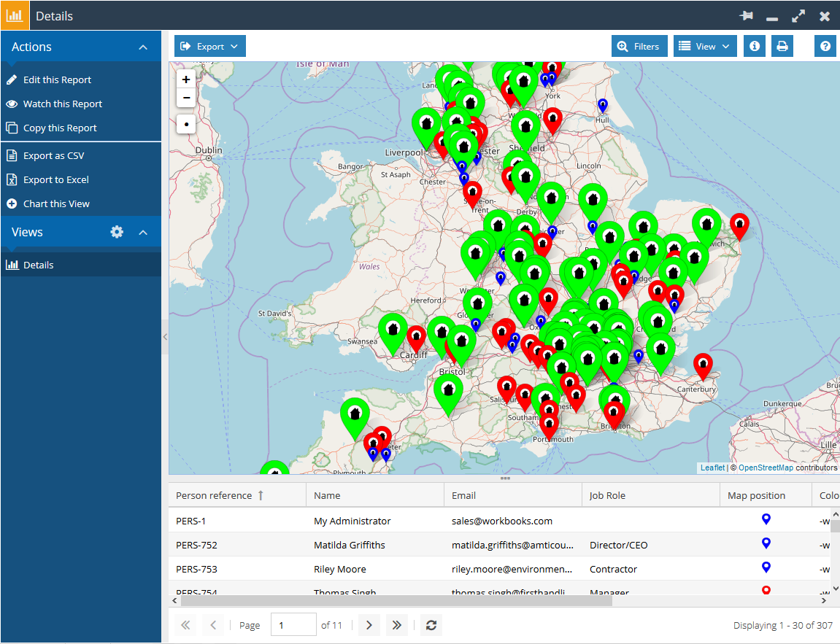This screenshot has width=840, height=644.
Task: Click sales@workbooks.com email cell
Action: [501, 521]
